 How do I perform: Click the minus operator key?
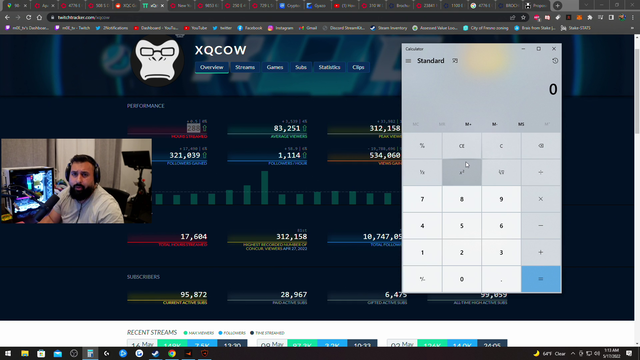541,226
